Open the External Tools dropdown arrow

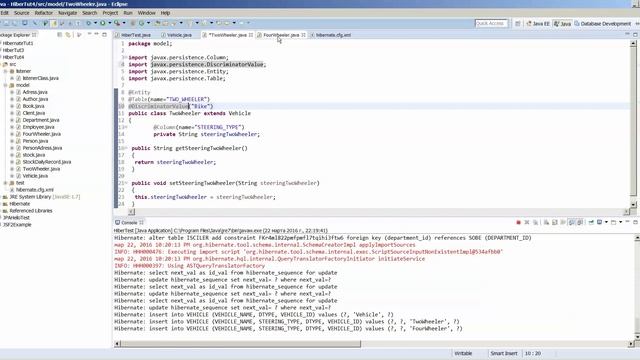coord(124,23)
